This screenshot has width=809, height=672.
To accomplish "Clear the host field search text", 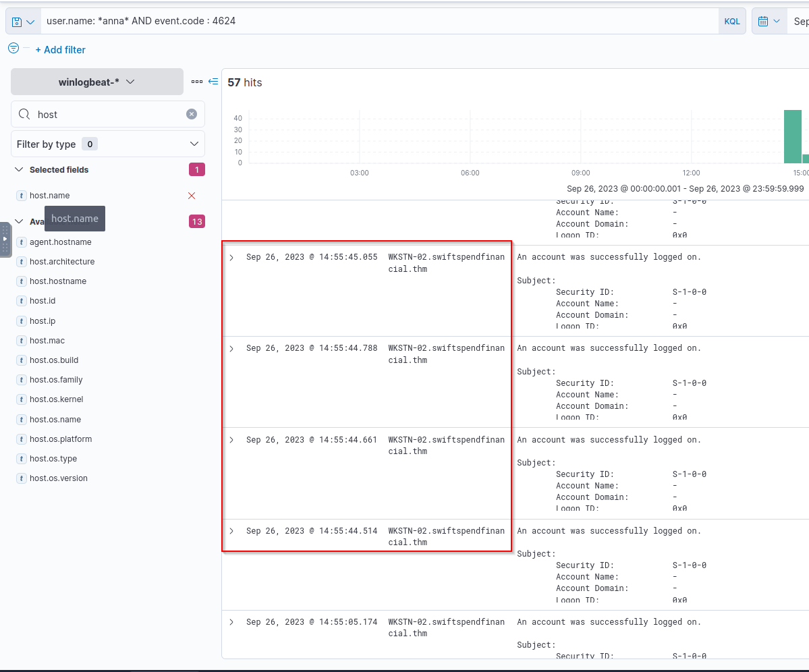I will click(192, 115).
